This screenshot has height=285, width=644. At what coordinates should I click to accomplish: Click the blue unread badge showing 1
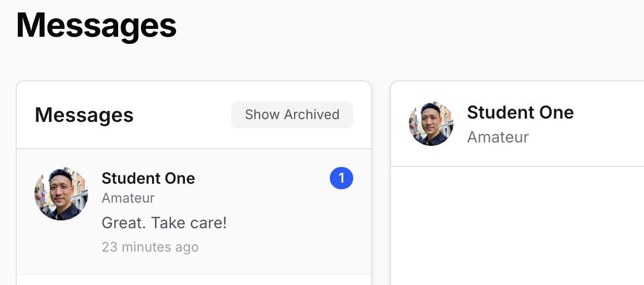(341, 179)
